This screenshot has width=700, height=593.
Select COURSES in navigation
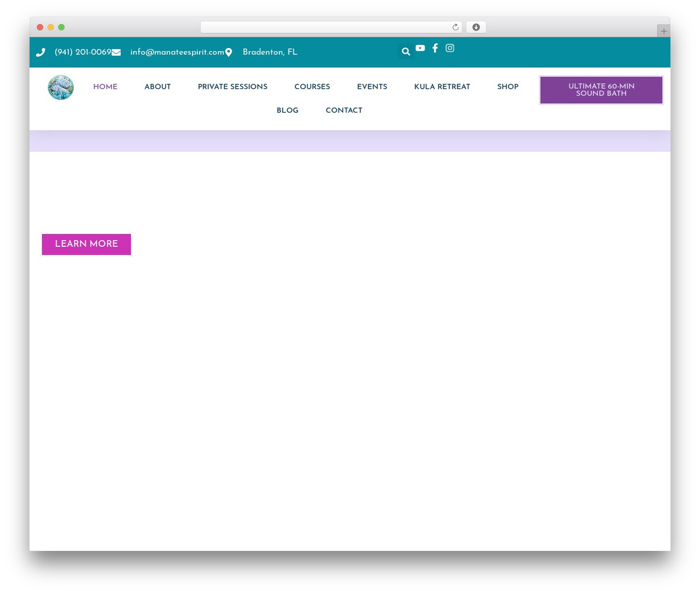click(312, 86)
